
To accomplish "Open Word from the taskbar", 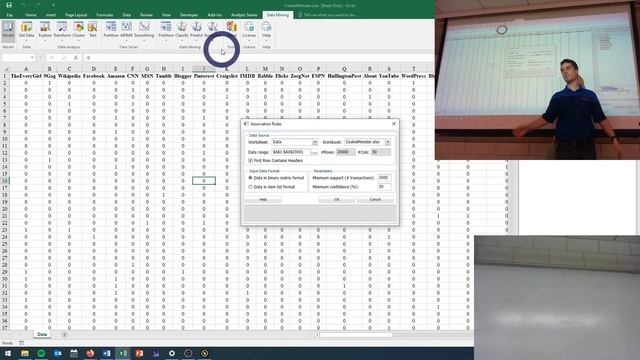I will point(107,353).
